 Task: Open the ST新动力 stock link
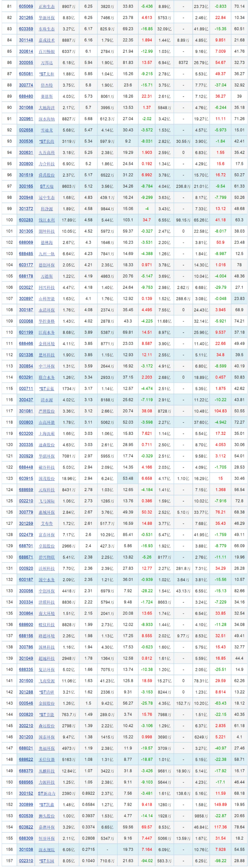pyautogui.click(x=47, y=793)
